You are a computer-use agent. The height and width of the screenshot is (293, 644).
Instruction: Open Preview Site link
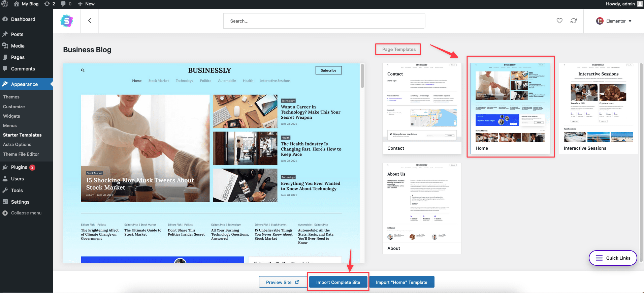click(282, 282)
